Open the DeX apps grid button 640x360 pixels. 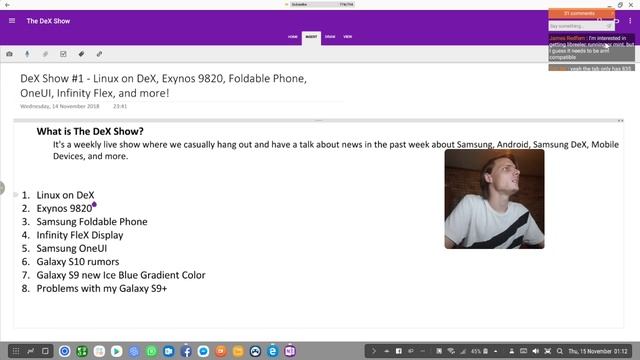(x=16, y=351)
